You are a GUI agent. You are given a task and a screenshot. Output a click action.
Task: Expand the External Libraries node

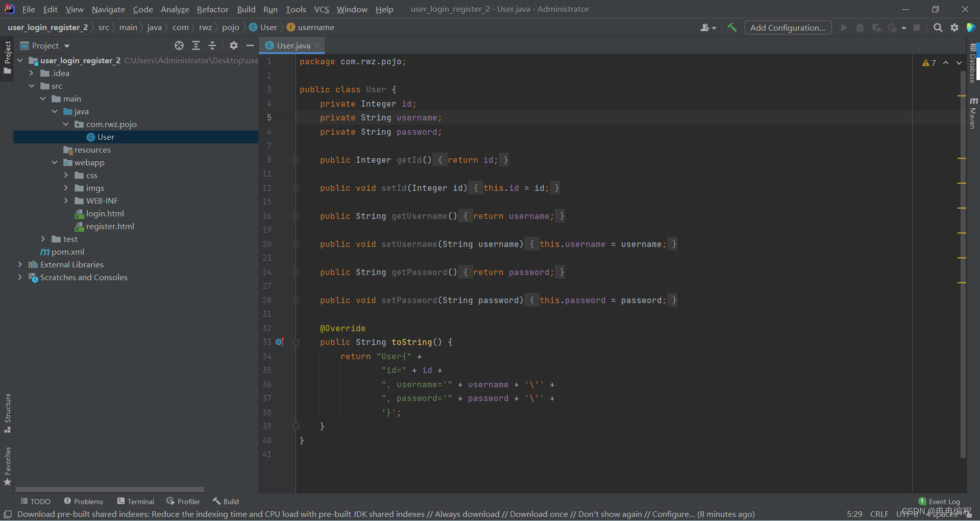click(20, 264)
